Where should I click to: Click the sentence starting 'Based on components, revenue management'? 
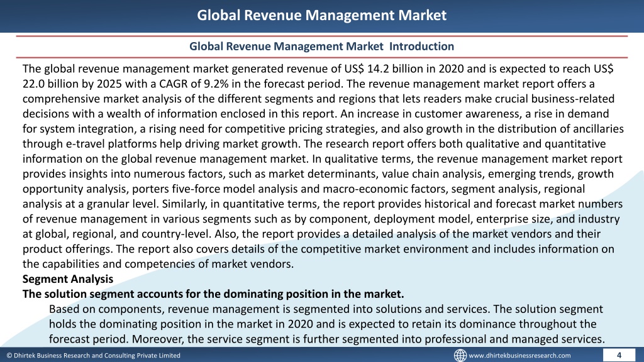pyautogui.click(x=270, y=309)
